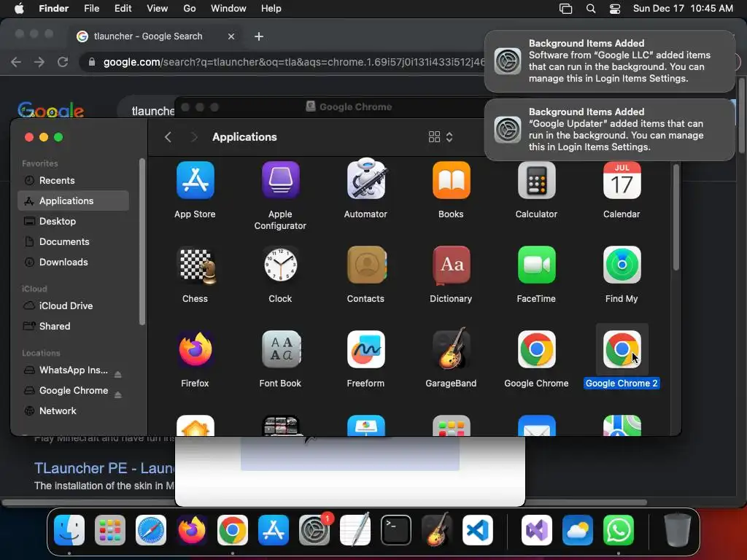Select the Contacts app icon
The image size is (747, 560).
[366, 265]
